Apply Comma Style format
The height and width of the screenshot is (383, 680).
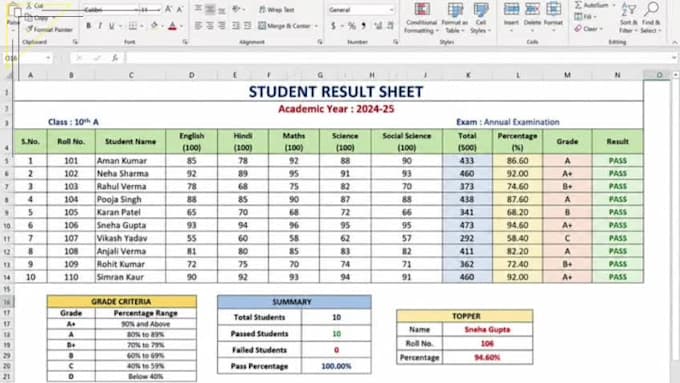364,26
